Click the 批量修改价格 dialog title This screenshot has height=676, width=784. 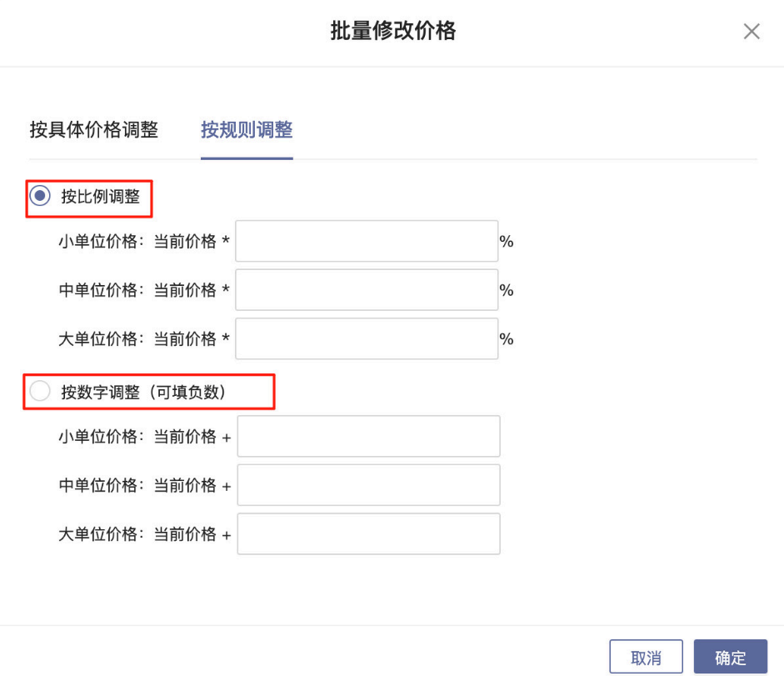(x=392, y=32)
